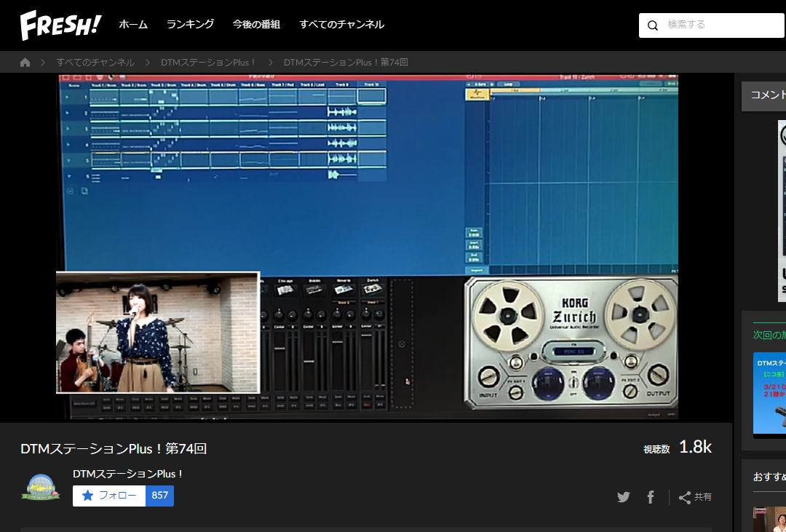Solo the Chicago mixer channel
786x532 pixels.
(281, 398)
